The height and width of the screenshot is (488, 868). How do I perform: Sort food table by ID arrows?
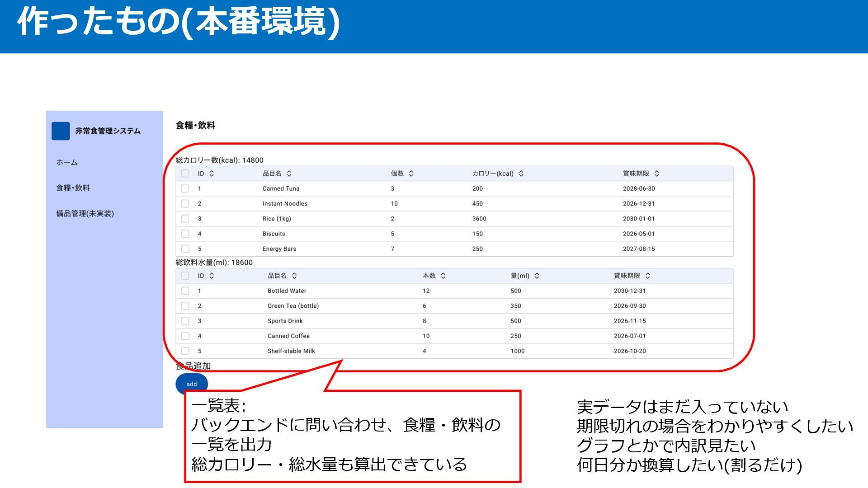(x=212, y=174)
